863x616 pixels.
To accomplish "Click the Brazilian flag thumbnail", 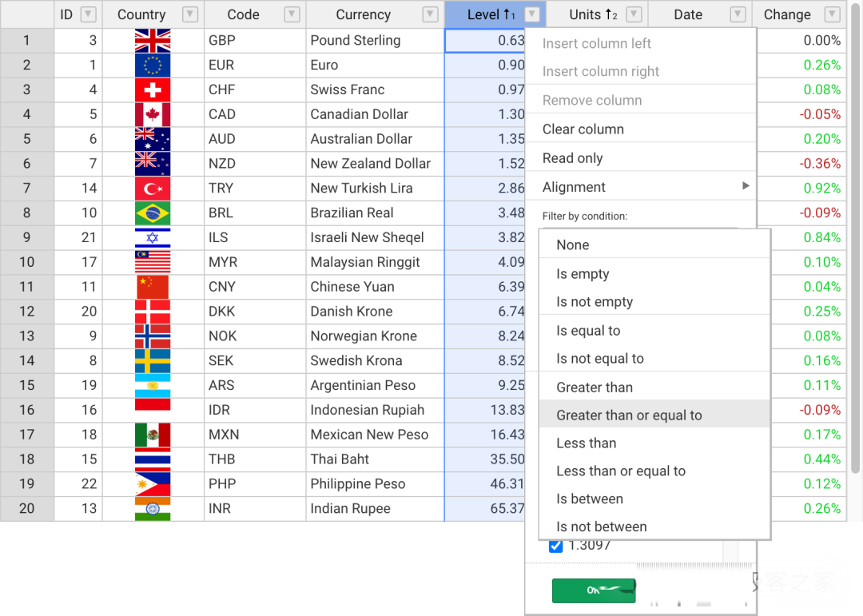I will tap(152, 213).
